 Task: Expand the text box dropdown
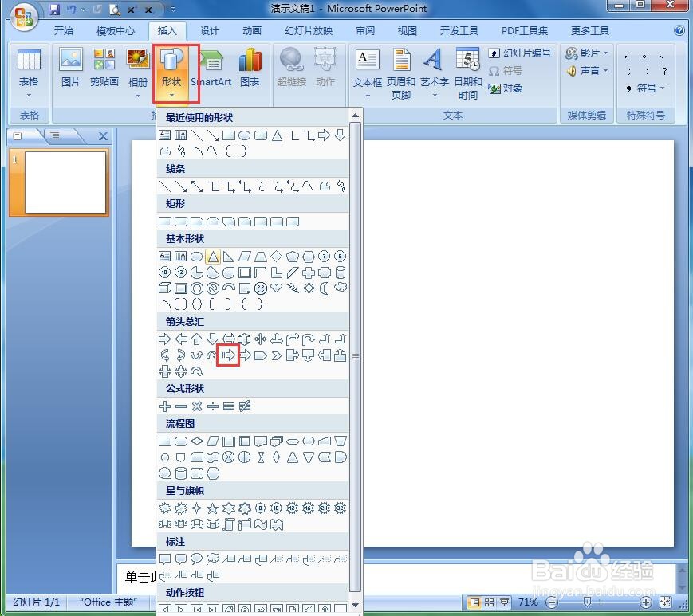[368, 96]
